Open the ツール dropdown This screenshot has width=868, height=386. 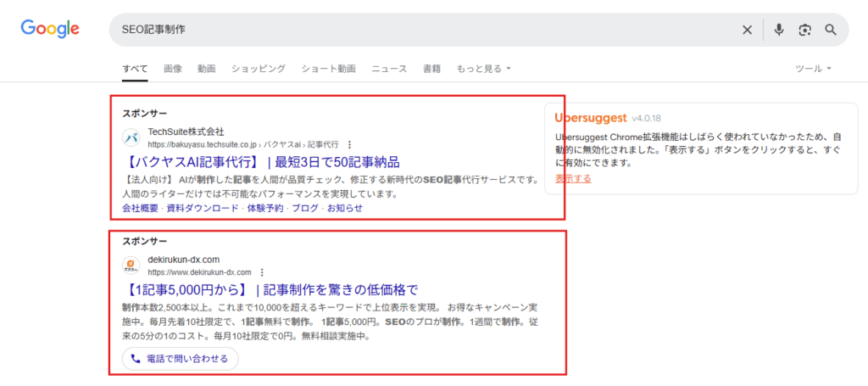pyautogui.click(x=813, y=70)
